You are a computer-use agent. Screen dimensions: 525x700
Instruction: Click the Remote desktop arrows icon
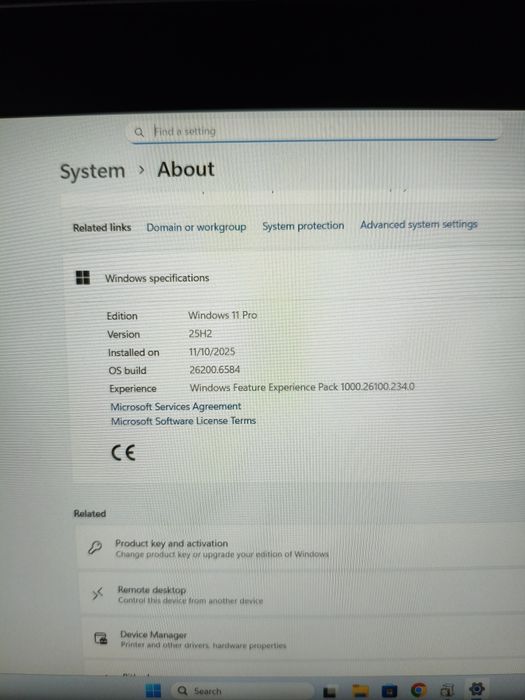point(97,594)
